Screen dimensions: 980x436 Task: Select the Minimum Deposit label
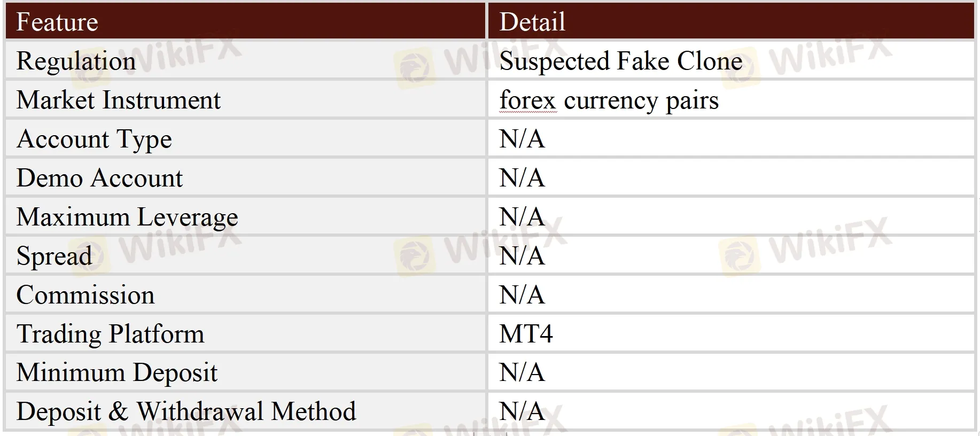[x=116, y=373]
